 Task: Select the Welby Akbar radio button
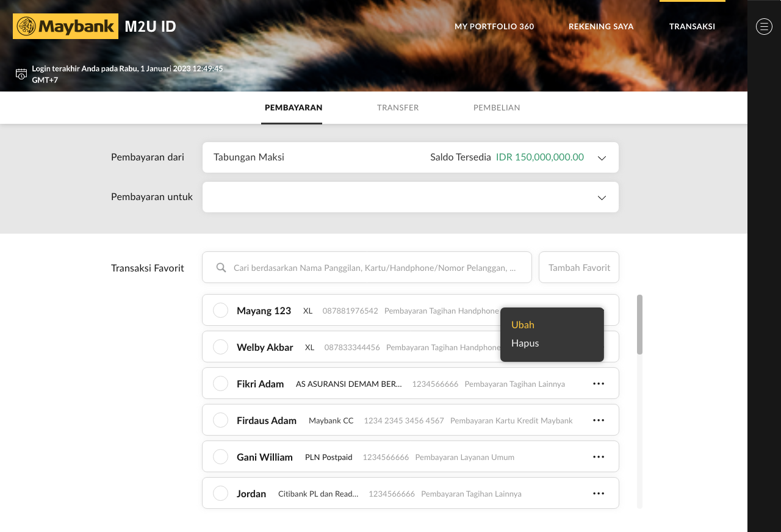(x=220, y=347)
